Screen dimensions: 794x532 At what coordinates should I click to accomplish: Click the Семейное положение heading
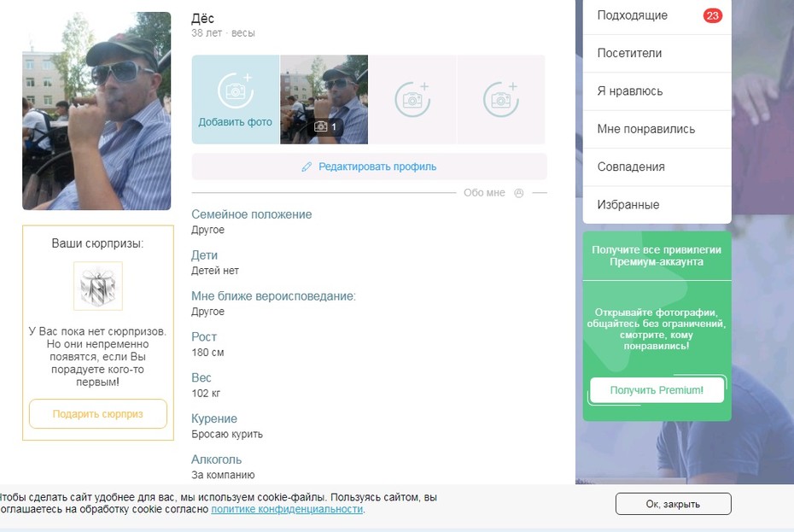[x=252, y=214]
